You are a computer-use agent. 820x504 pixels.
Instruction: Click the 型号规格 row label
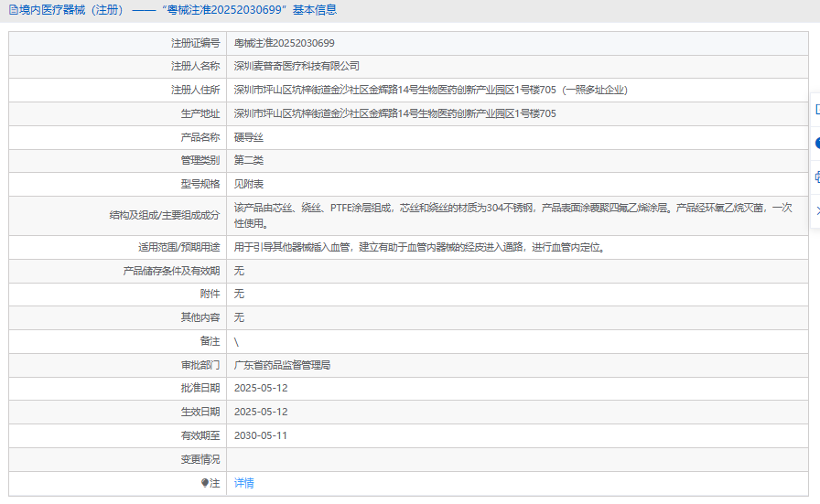(200, 184)
